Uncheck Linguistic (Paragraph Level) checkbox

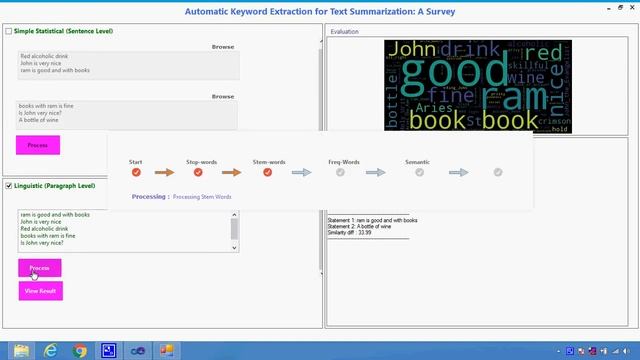pos(9,186)
